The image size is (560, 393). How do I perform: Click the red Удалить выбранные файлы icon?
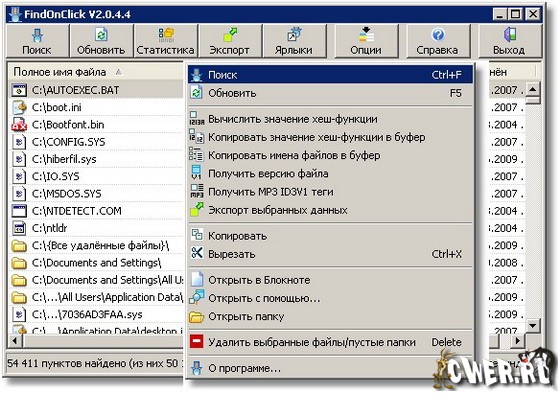point(196,342)
